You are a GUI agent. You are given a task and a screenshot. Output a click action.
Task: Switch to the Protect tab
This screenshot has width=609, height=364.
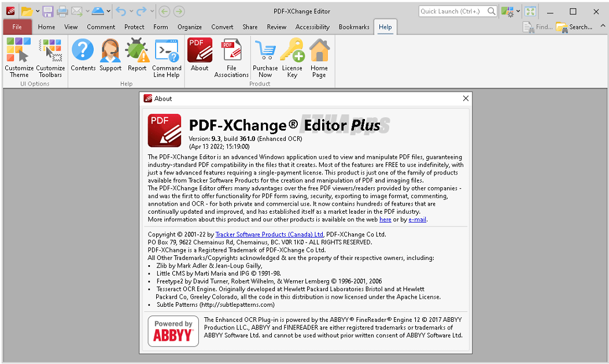134,27
